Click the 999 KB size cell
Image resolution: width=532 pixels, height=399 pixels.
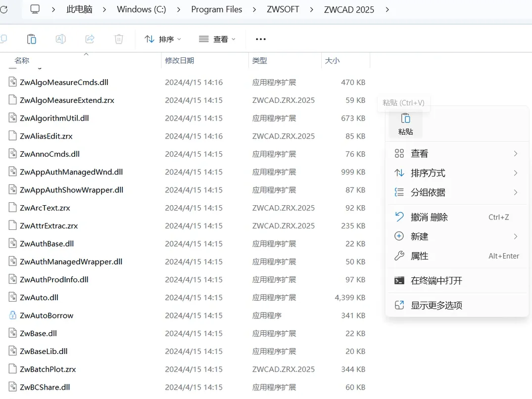click(353, 172)
